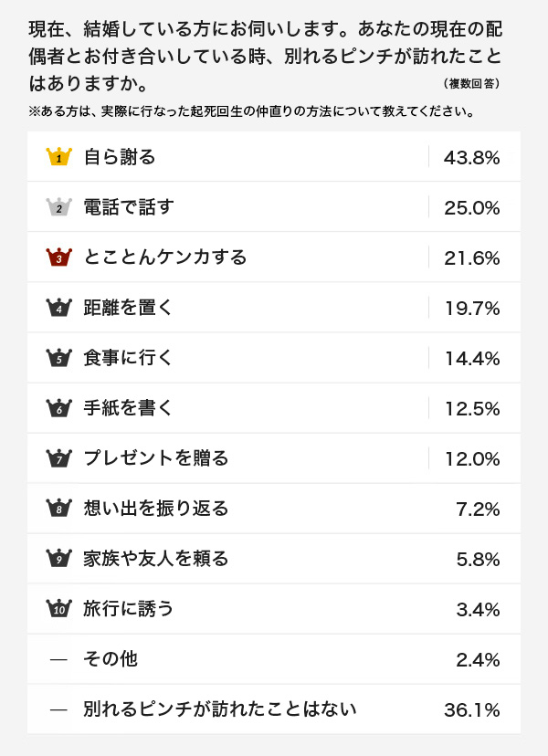
Task: Click the 距離を置く row label
Action: click(128, 307)
